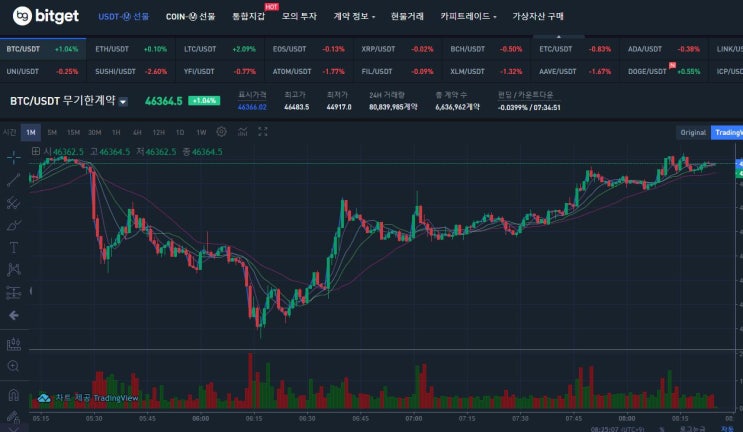
Task: Select the 4H timeframe
Action: tap(137, 132)
